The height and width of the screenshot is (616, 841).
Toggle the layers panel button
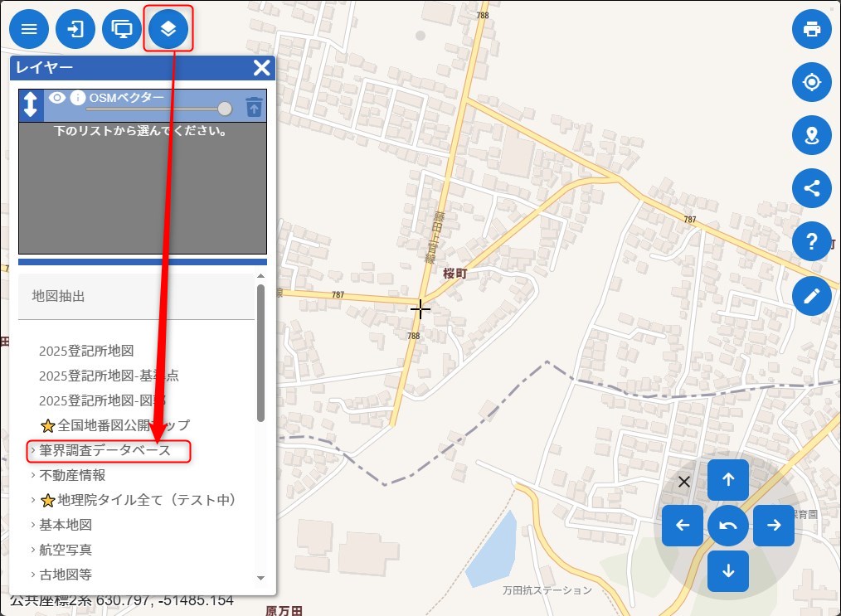pyautogui.click(x=168, y=30)
